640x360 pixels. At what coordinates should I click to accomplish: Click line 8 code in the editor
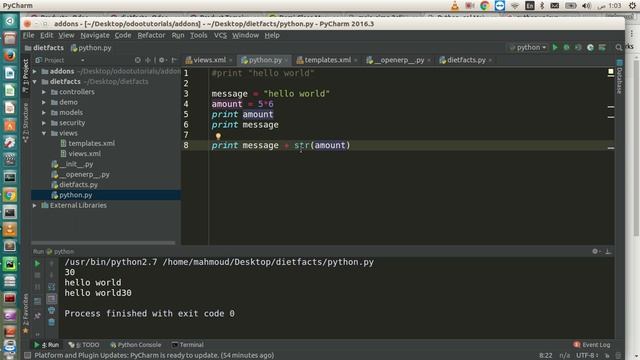[281, 145]
